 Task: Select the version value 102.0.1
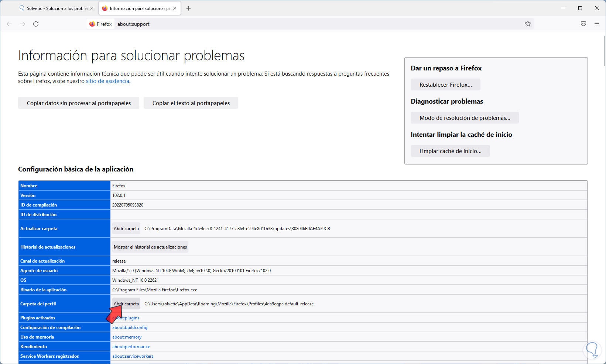[119, 195]
